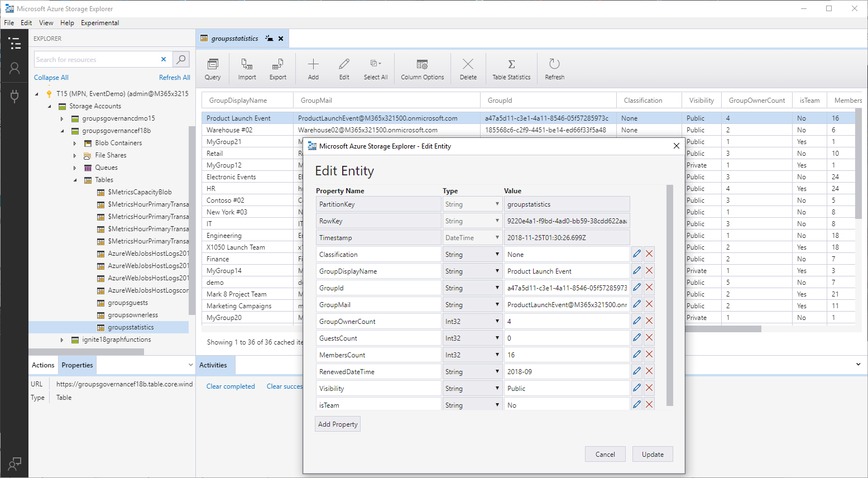Switch to the Actions tab
Image resolution: width=868 pixels, height=478 pixels.
[43, 365]
